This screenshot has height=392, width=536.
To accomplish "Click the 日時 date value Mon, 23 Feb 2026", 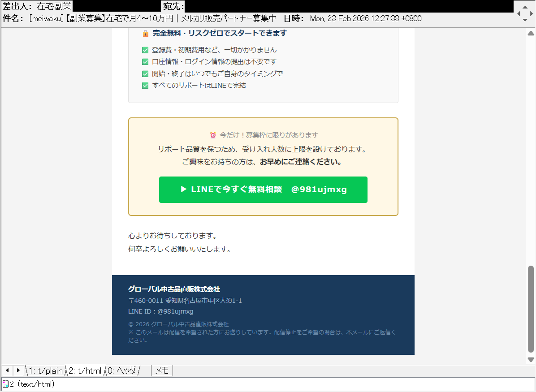I will (x=366, y=18).
